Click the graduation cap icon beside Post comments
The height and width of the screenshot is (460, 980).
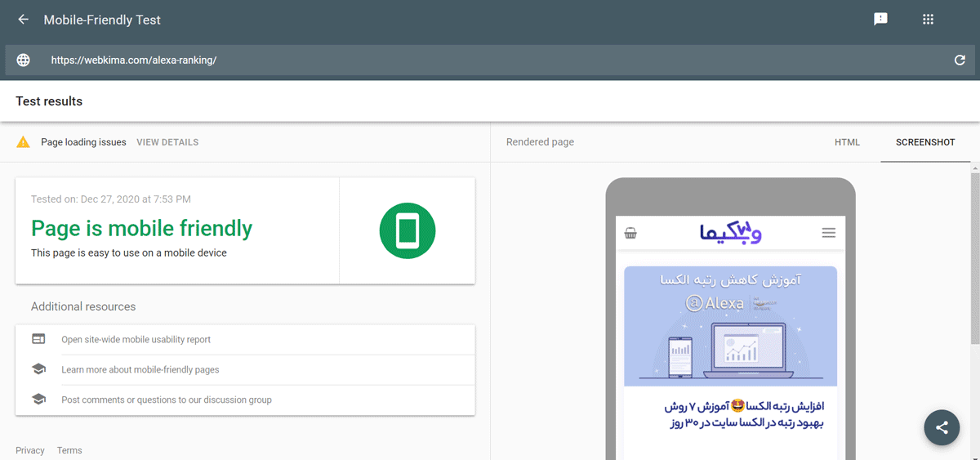[38, 400]
